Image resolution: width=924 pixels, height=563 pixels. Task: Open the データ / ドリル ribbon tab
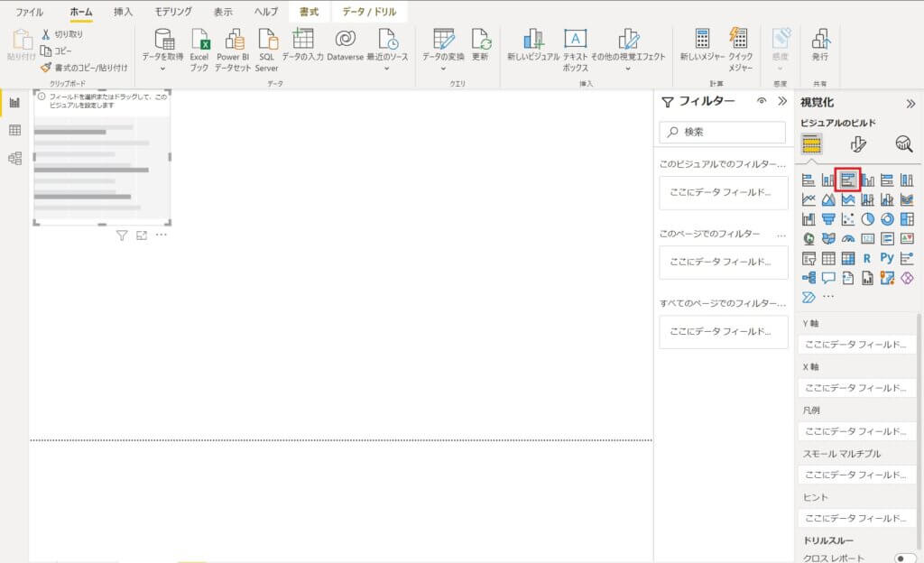369,12
